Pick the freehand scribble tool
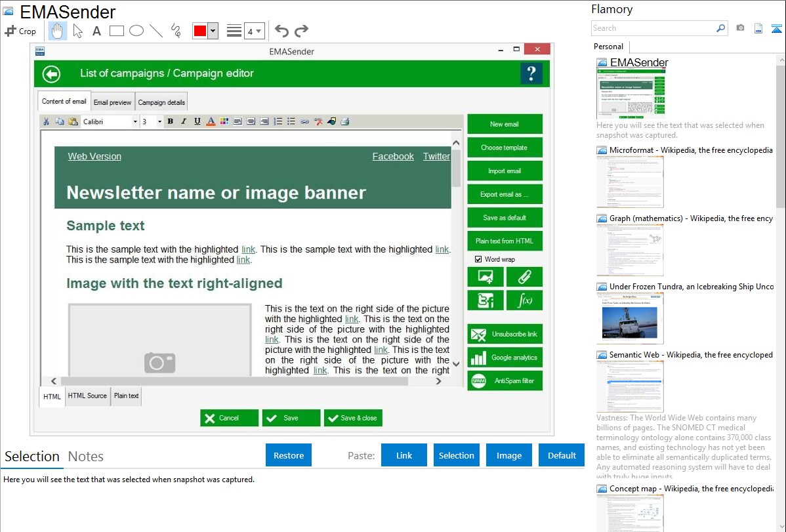This screenshot has height=532, width=786. 176,31
